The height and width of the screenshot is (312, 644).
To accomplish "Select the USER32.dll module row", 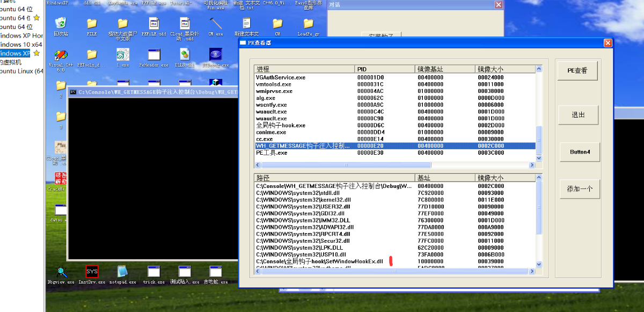I will coord(395,206).
